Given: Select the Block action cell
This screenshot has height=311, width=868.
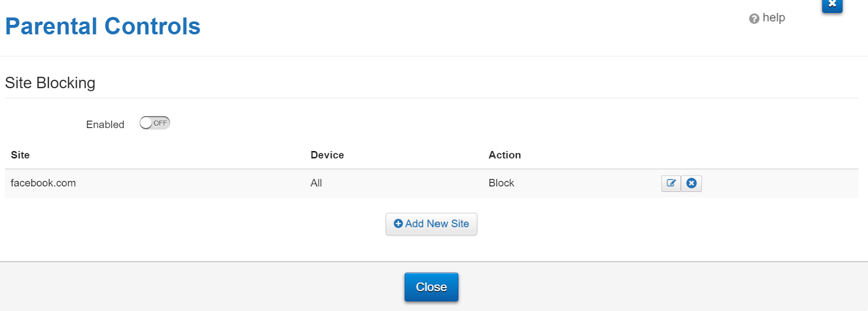Looking at the screenshot, I should (x=501, y=183).
